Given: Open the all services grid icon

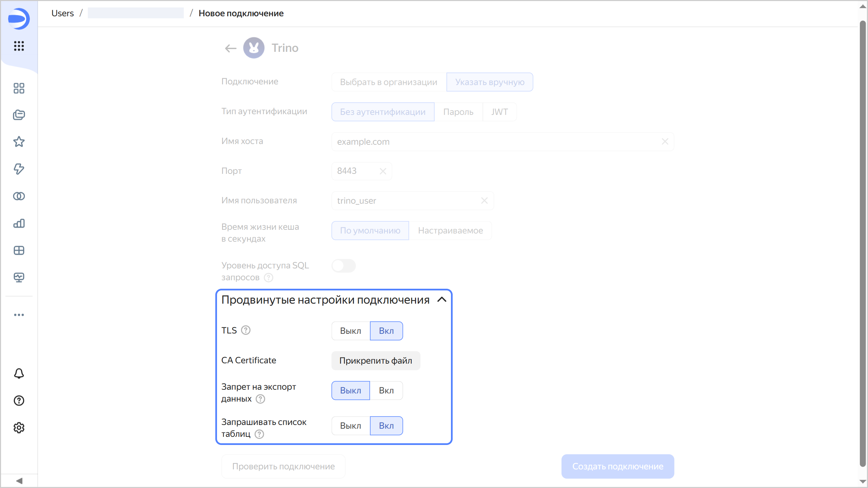Looking at the screenshot, I should pos(19,46).
